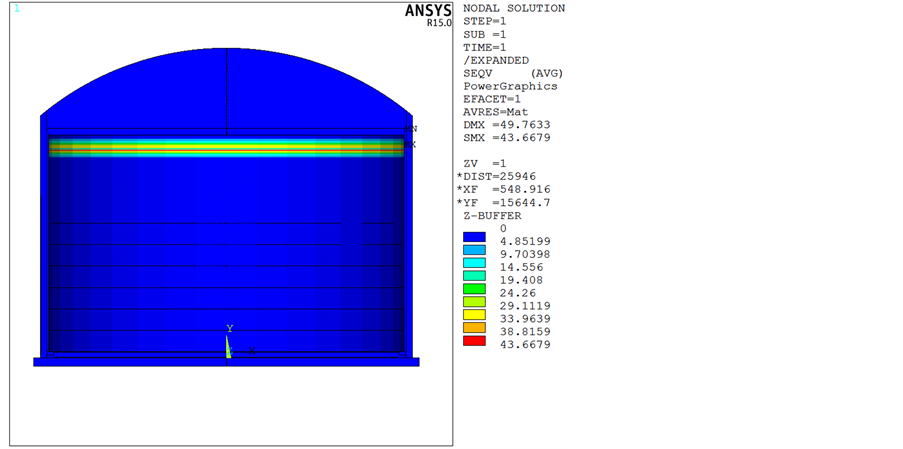This screenshot has height=449, width=903.
Task: Click the tank base plate
Action: click(226, 362)
